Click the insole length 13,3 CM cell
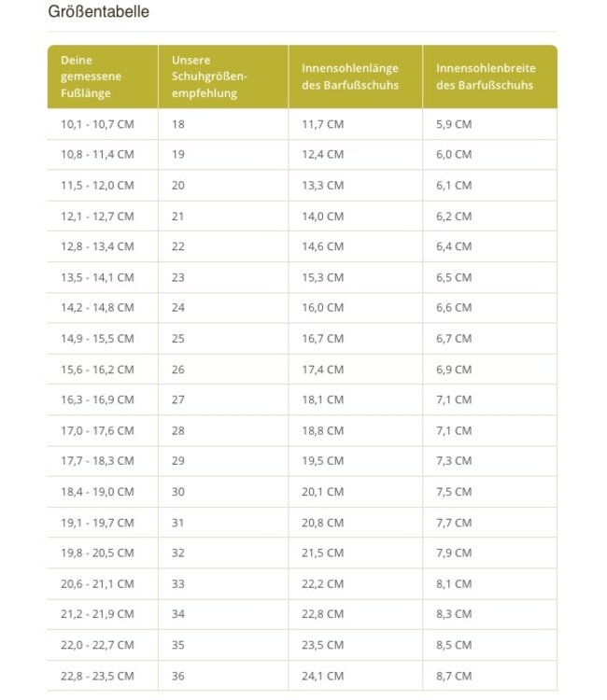 [322, 186]
